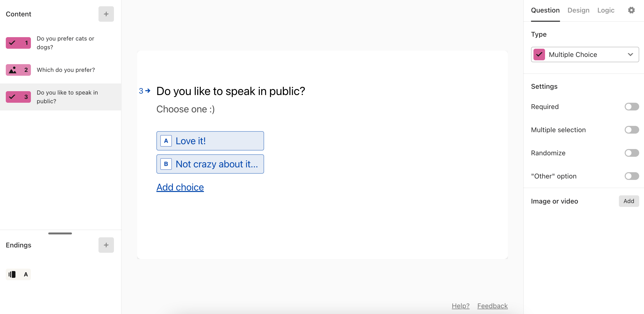Screen dimensions: 644x314
Task: Select "Do you prefer cats or dogs?" in sidebar
Action: click(60, 43)
